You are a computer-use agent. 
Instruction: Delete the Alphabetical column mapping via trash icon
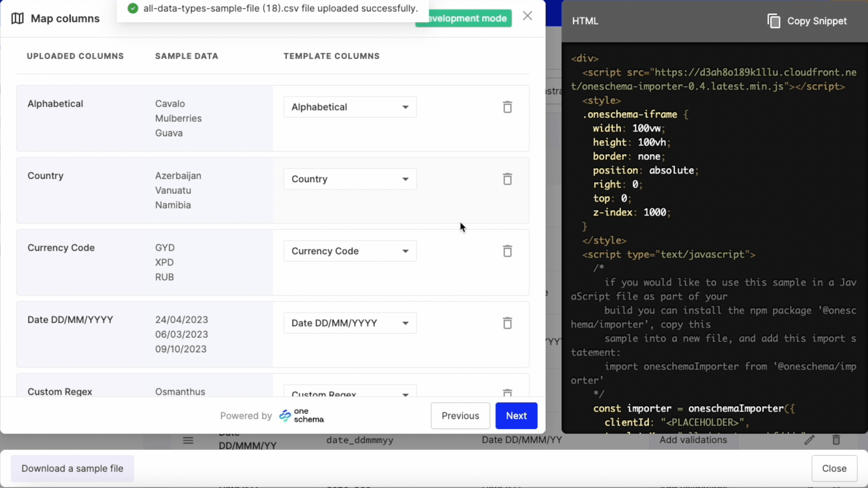tap(507, 107)
